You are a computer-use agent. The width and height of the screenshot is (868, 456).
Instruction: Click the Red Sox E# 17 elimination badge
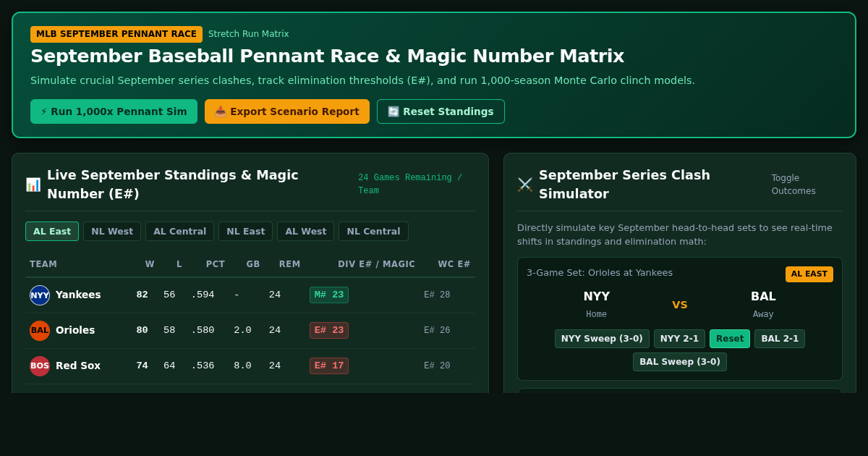click(x=329, y=366)
